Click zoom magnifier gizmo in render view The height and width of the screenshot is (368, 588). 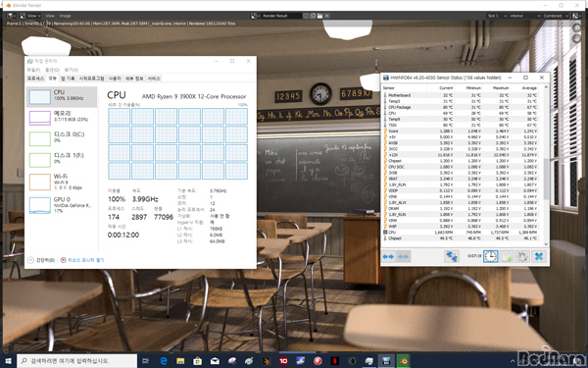(577, 28)
